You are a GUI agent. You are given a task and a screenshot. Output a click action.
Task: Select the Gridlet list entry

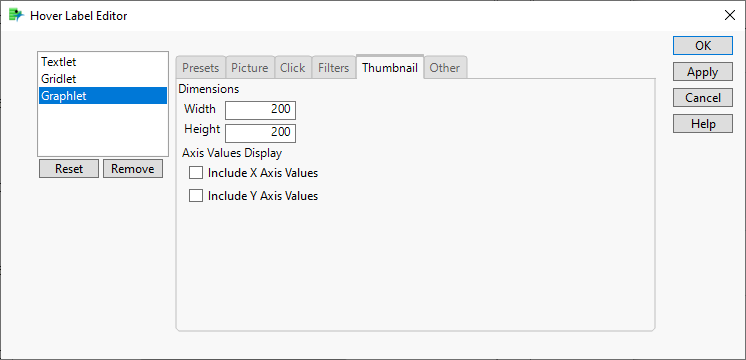pyautogui.click(x=103, y=78)
